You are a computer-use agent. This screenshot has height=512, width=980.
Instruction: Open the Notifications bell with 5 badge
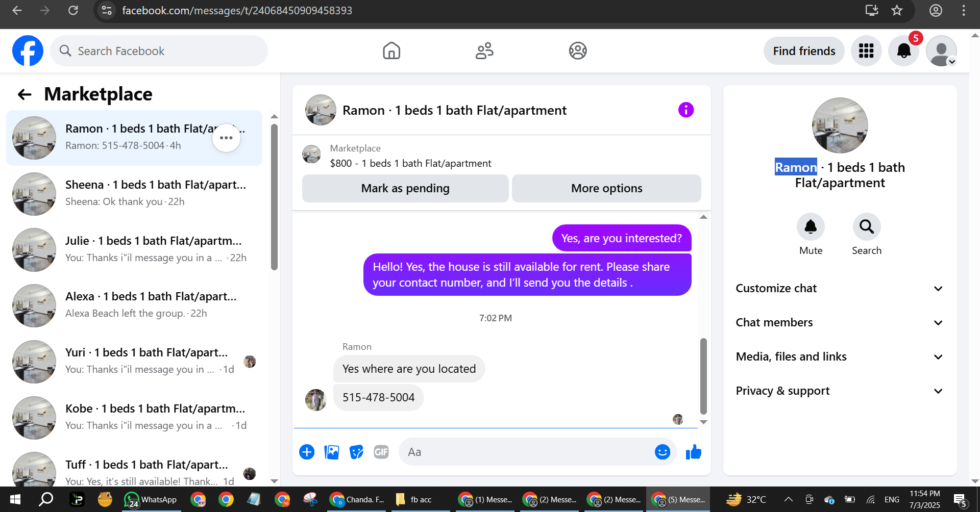[904, 51]
